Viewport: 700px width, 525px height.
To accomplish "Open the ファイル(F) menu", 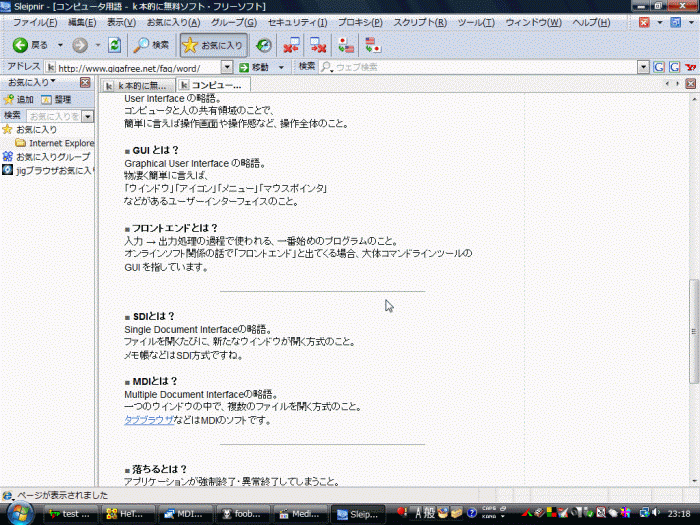I will point(35,22).
